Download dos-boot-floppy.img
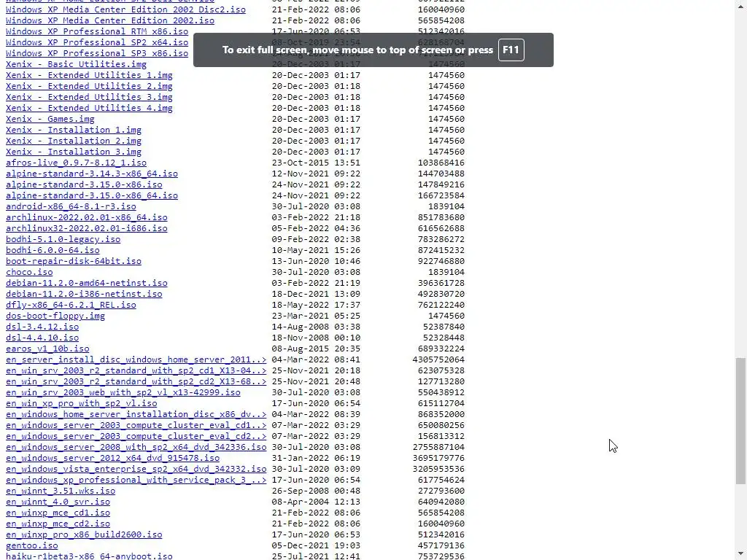Screen dimensions: 747x560 (55, 316)
